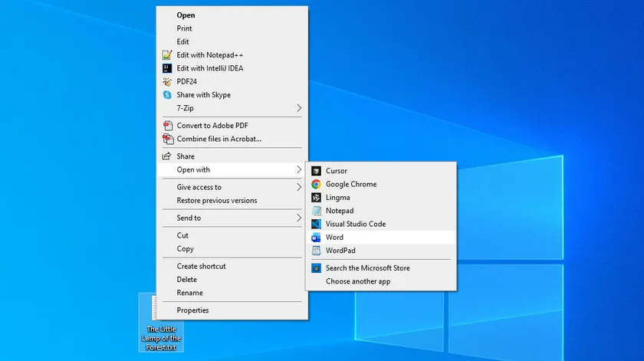The width and height of the screenshot is (644, 361).
Task: Click the Lingma app icon
Action: point(316,198)
